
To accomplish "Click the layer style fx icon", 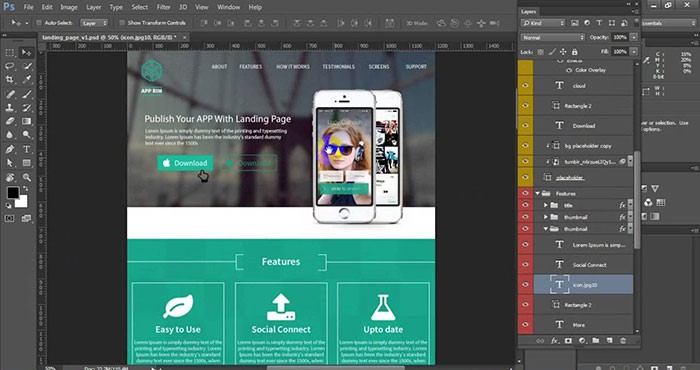I will click(554, 341).
